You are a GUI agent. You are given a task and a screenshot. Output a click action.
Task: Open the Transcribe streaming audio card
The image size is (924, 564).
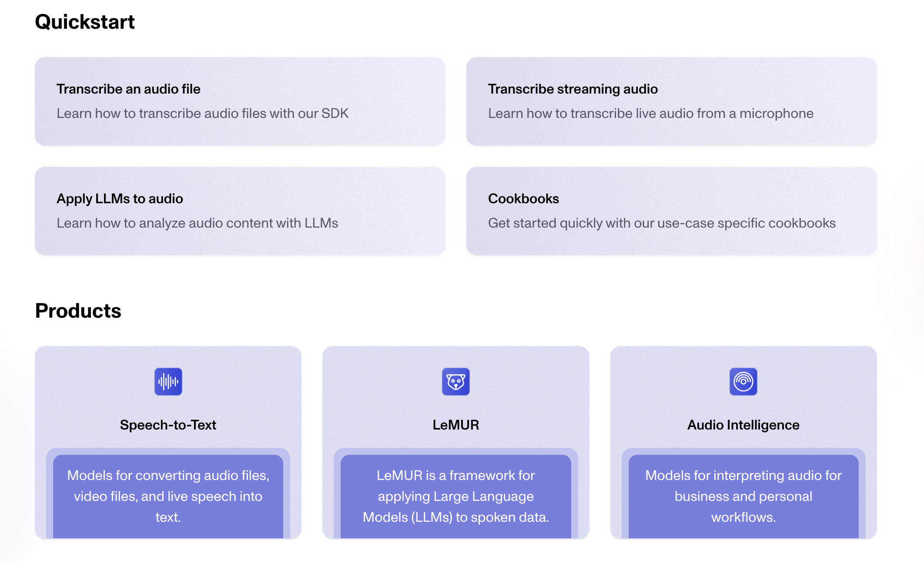pos(671,101)
